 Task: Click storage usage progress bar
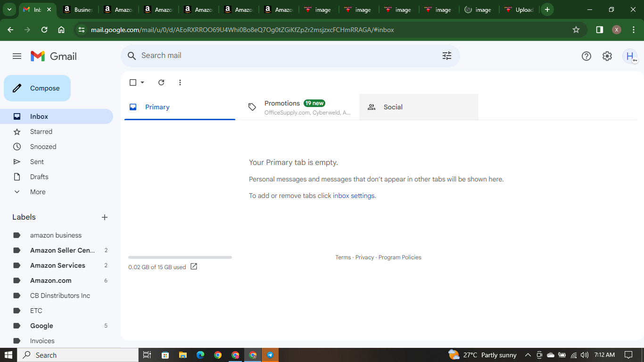point(180,257)
